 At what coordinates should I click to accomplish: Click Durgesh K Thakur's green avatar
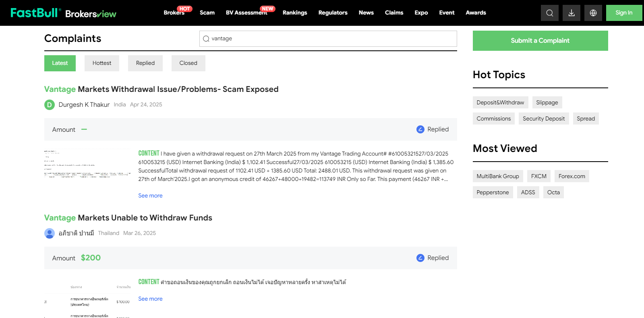coord(49,105)
